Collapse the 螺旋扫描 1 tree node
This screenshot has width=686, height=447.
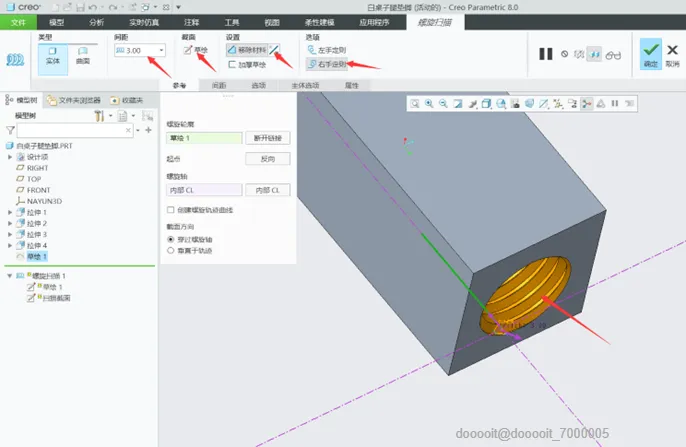(x=9, y=276)
